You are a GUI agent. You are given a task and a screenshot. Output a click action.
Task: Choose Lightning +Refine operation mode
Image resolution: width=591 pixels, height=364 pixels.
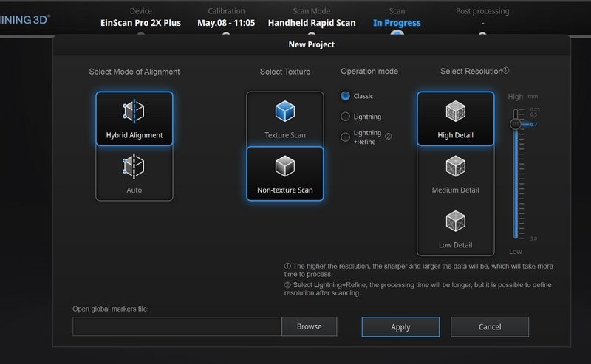tap(345, 137)
